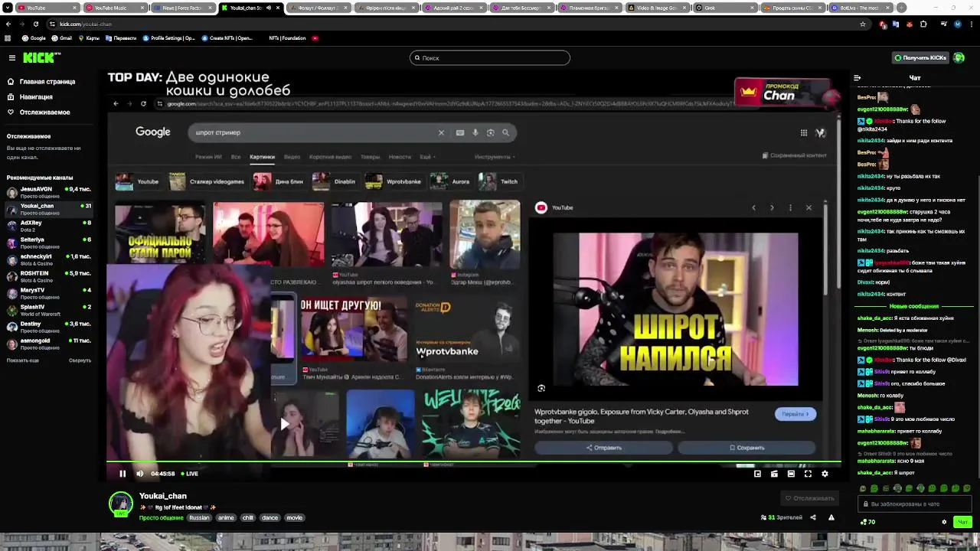This screenshot has height=551, width=980.
Task: Enter fullscreen player mode
Action: [x=808, y=474]
